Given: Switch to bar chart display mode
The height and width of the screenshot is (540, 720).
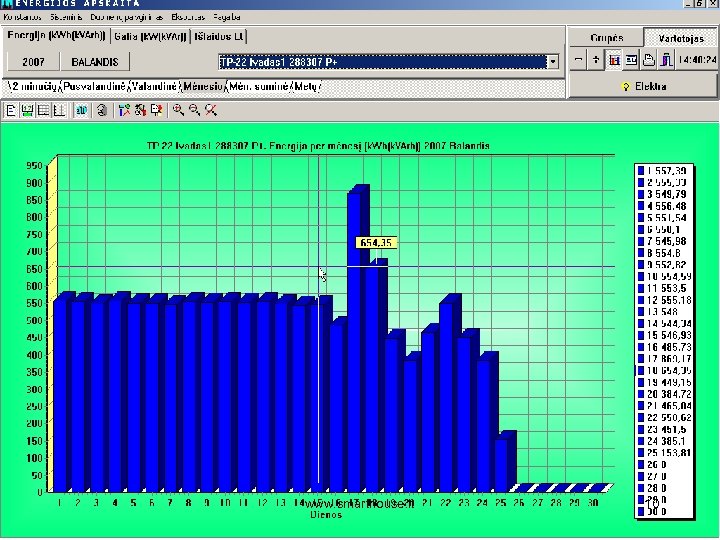Looking at the screenshot, I should pyautogui.click(x=613, y=60).
